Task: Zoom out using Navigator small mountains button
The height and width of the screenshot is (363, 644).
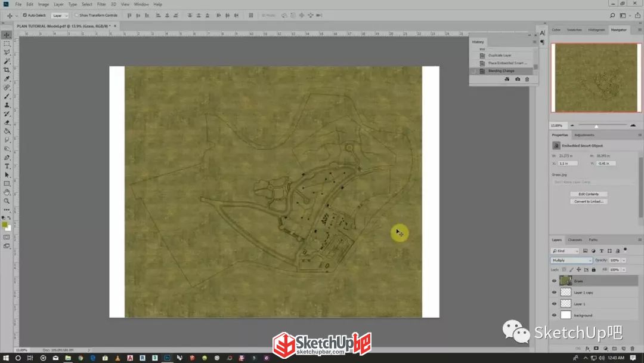Action: point(572,125)
